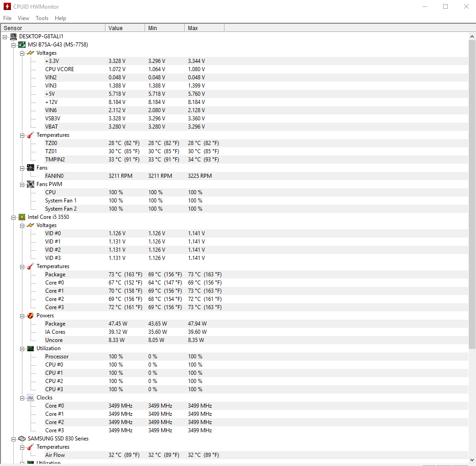Click the HWMonitor app icon in title bar
476x466 pixels.
7,6
